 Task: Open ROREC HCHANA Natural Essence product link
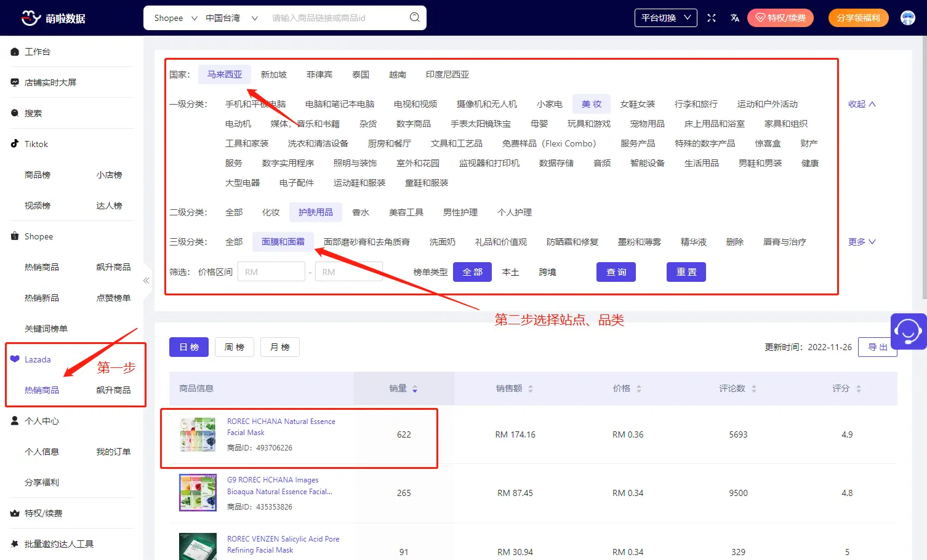281,427
